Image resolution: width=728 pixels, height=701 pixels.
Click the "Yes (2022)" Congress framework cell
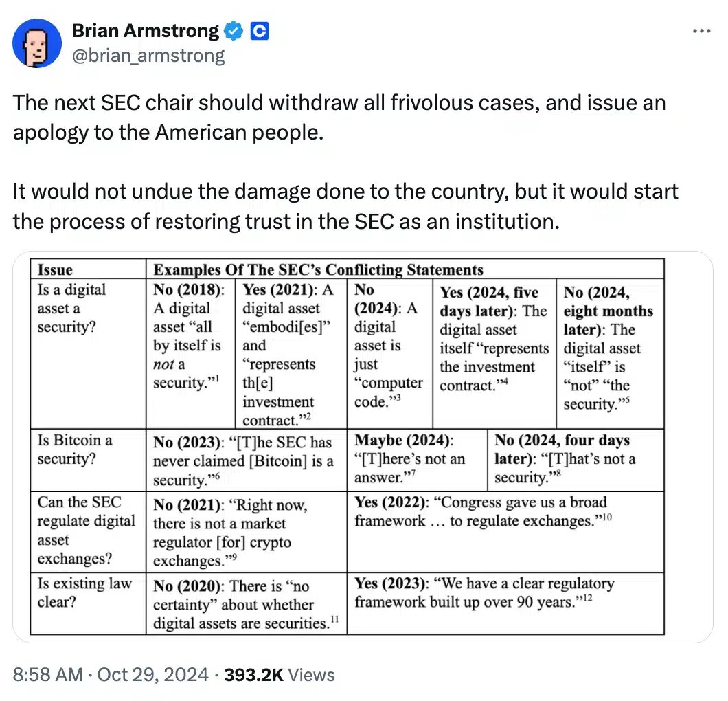pyautogui.click(x=481, y=511)
